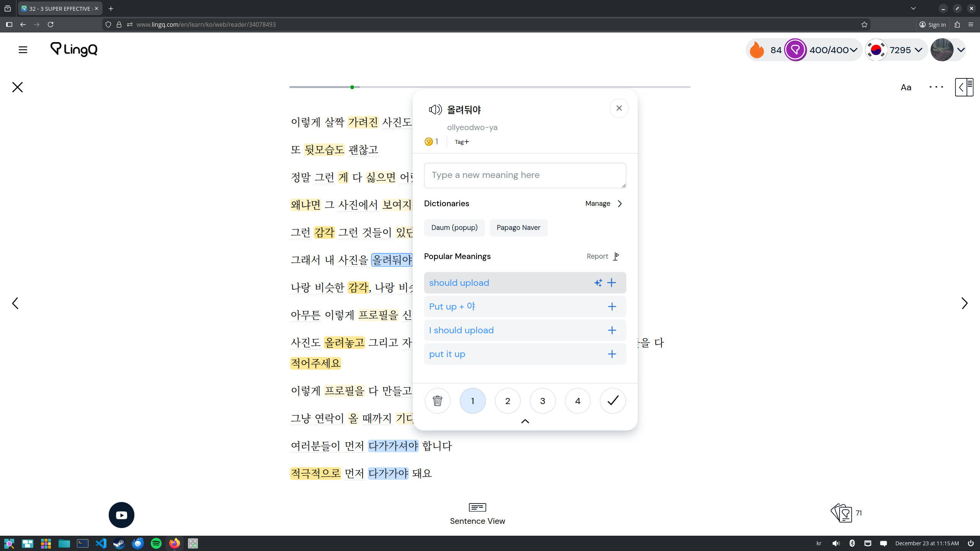Click the trash icon to delete LingQ
The image size is (980, 551).
437,401
